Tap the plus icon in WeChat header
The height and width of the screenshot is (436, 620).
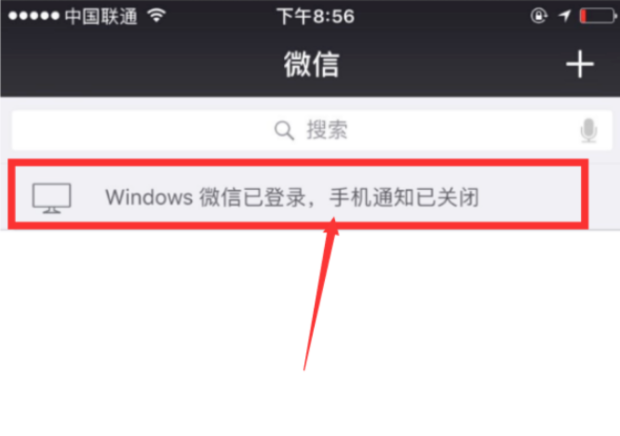click(580, 64)
